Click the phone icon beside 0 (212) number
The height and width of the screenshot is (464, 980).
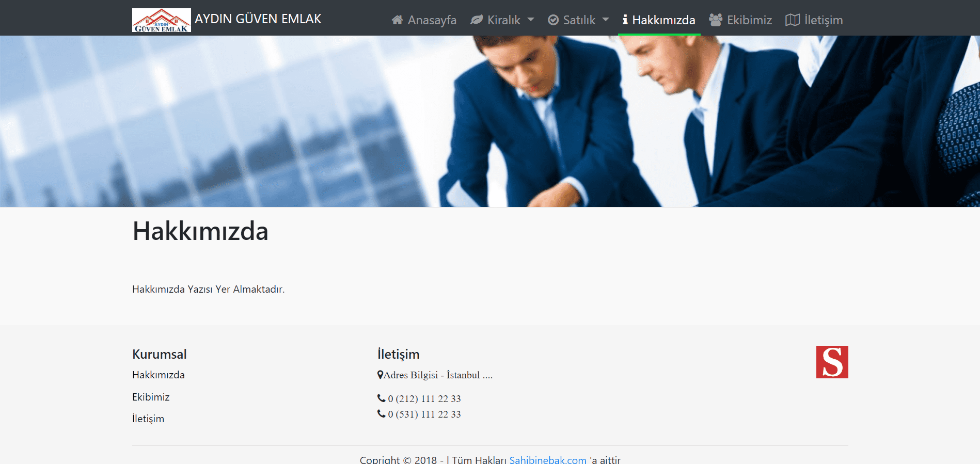pos(382,398)
